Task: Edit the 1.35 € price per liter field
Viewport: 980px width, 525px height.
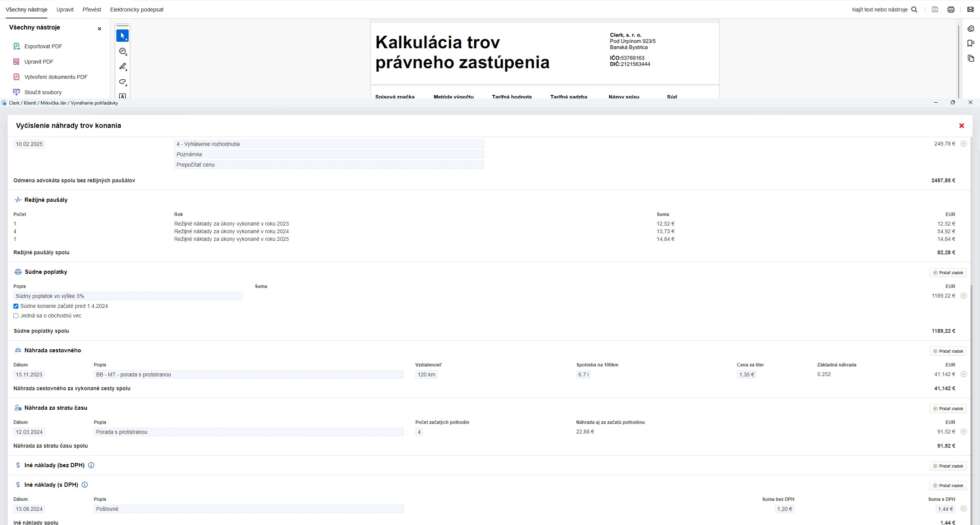Action: coord(746,374)
